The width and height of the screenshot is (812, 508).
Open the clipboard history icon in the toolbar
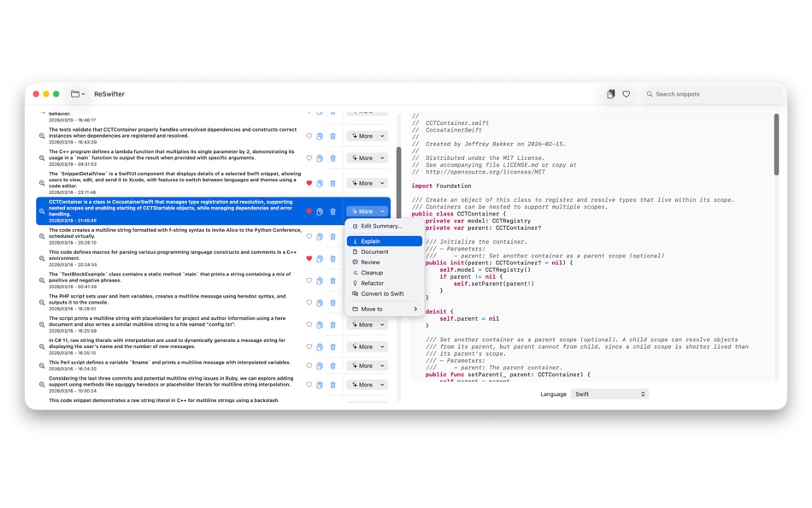[610, 94]
